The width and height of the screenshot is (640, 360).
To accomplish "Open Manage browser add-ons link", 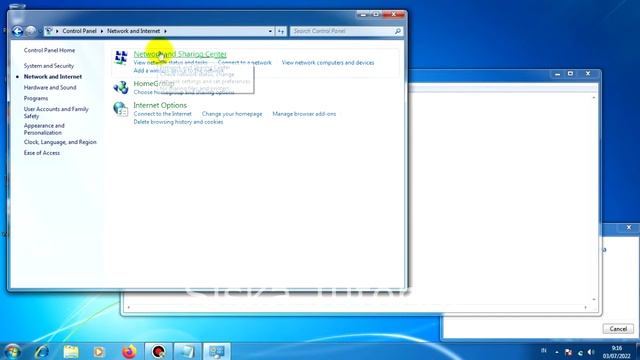I will tap(304, 114).
